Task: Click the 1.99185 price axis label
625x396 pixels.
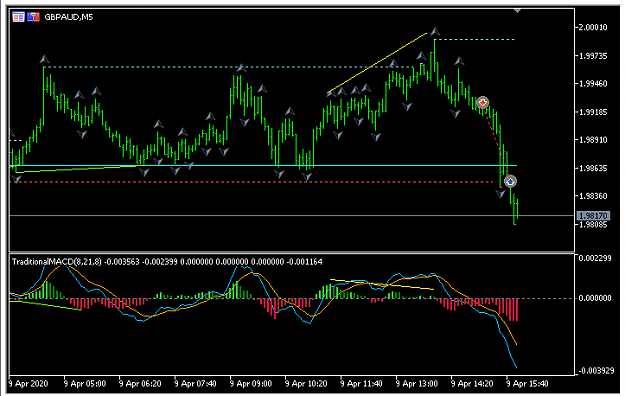Action: [593, 112]
